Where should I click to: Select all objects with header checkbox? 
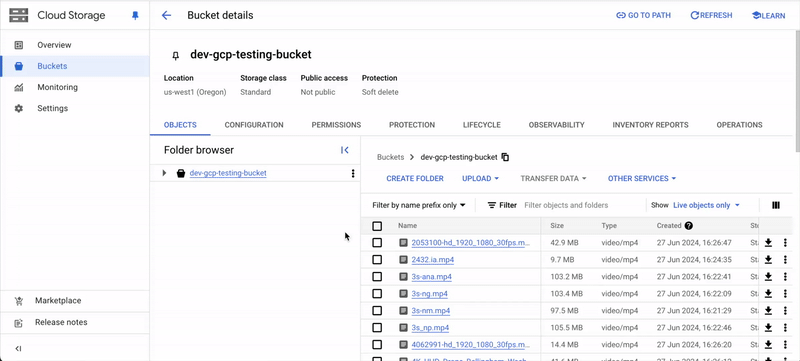(x=377, y=226)
